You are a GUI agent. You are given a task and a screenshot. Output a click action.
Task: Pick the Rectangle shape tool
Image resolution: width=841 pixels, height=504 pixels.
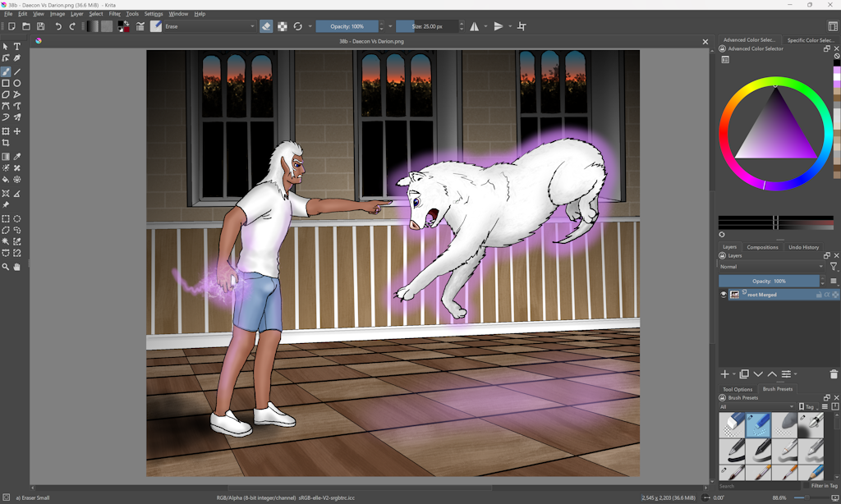point(6,83)
